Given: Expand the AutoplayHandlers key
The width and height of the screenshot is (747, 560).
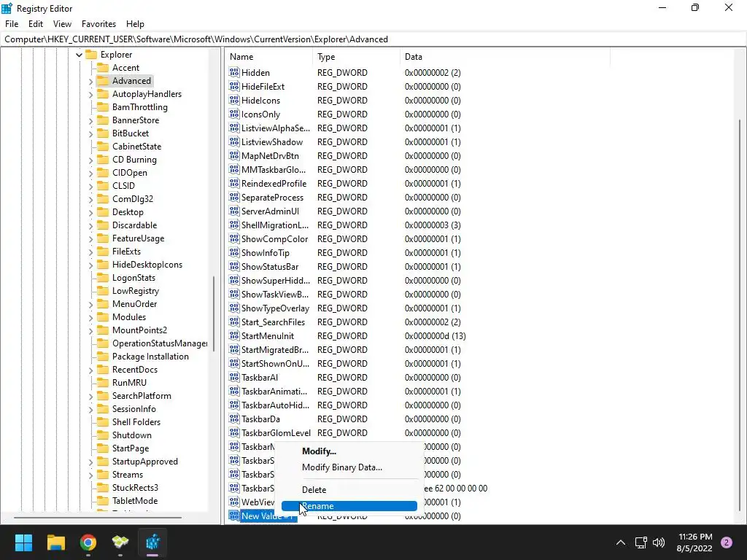Looking at the screenshot, I should [x=90, y=94].
